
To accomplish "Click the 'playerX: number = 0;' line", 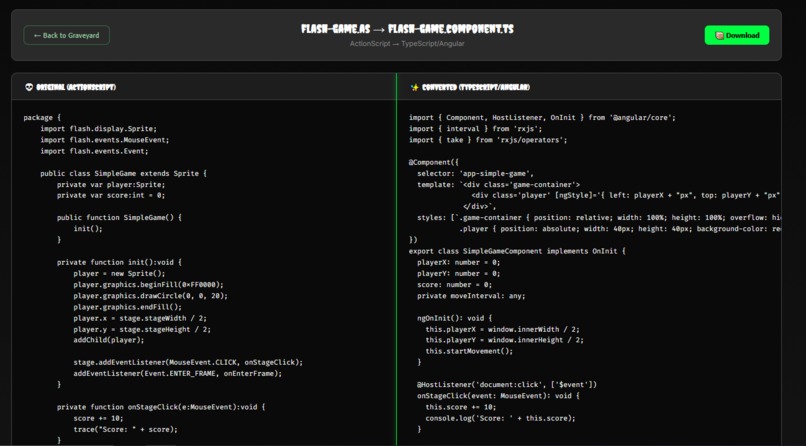I will coord(459,262).
